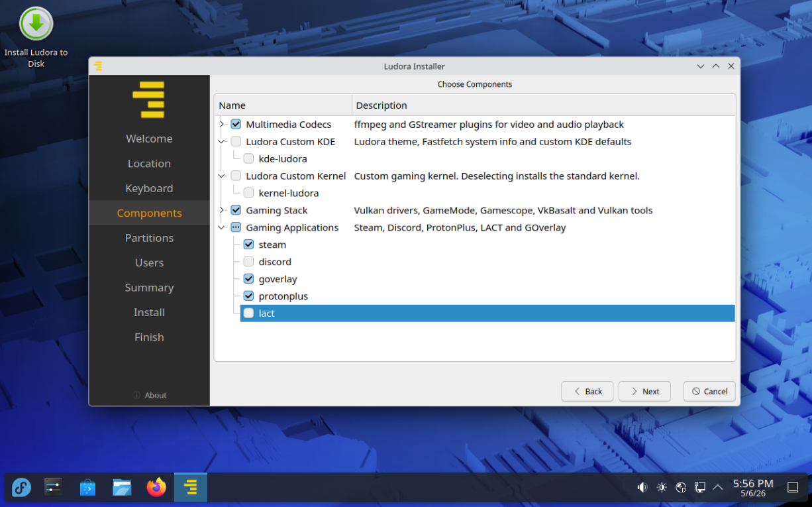Image resolution: width=812 pixels, height=507 pixels.
Task: Toggle the Gaming Applications group checkbox
Action: [236, 227]
